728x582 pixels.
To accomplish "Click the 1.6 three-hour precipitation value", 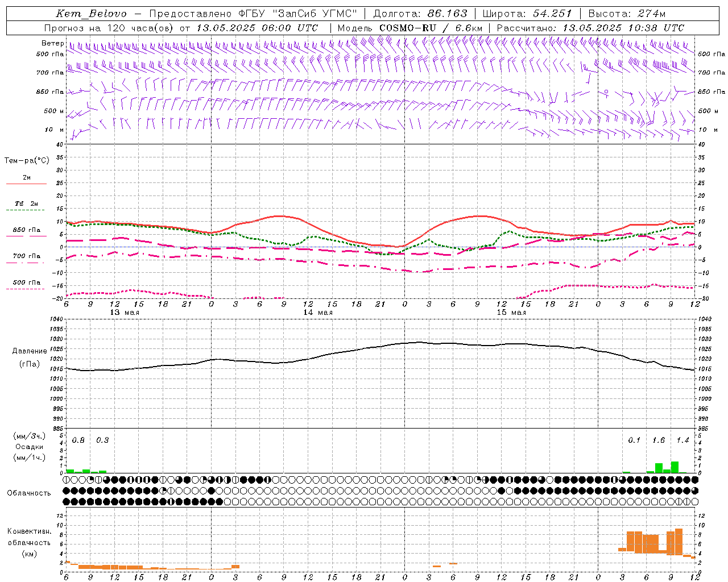I will [659, 440].
